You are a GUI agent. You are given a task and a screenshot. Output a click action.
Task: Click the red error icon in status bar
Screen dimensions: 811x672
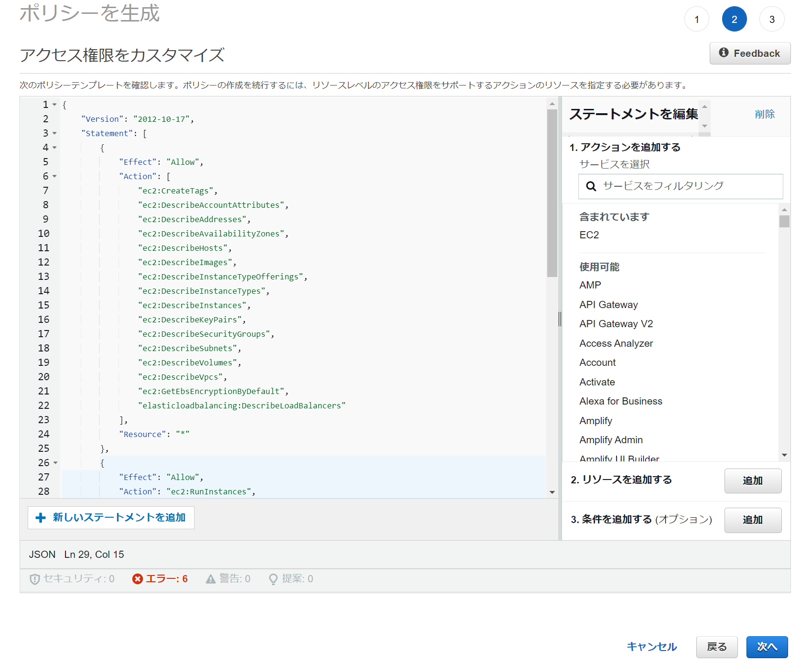coord(138,579)
